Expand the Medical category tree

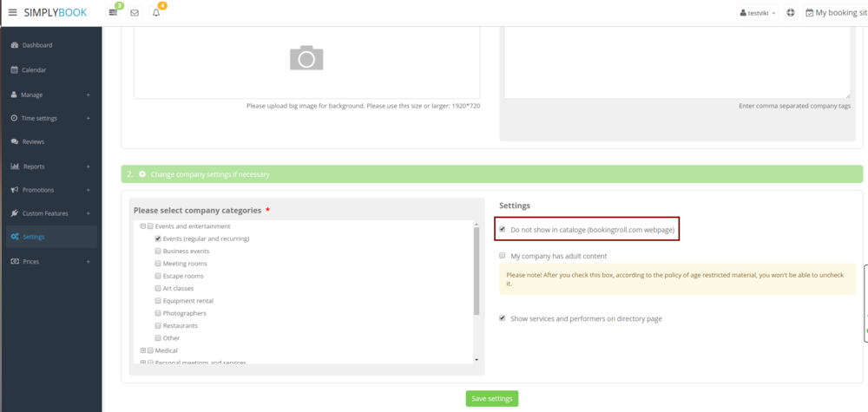click(143, 350)
